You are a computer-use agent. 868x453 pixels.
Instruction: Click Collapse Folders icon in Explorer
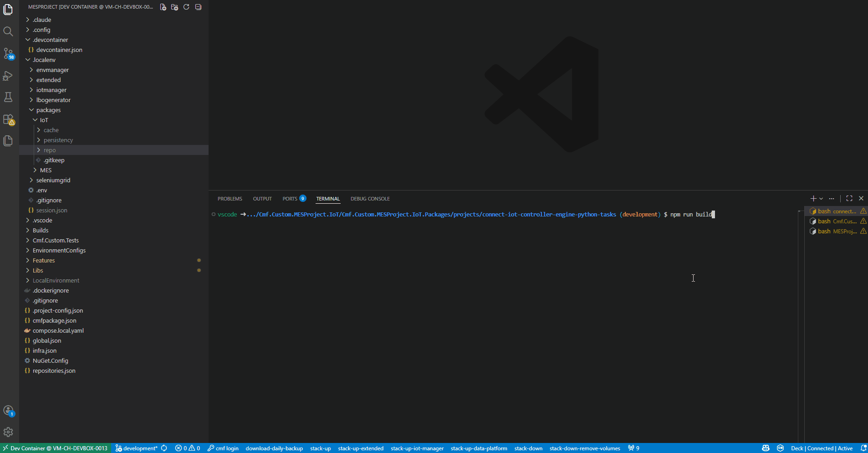198,7
